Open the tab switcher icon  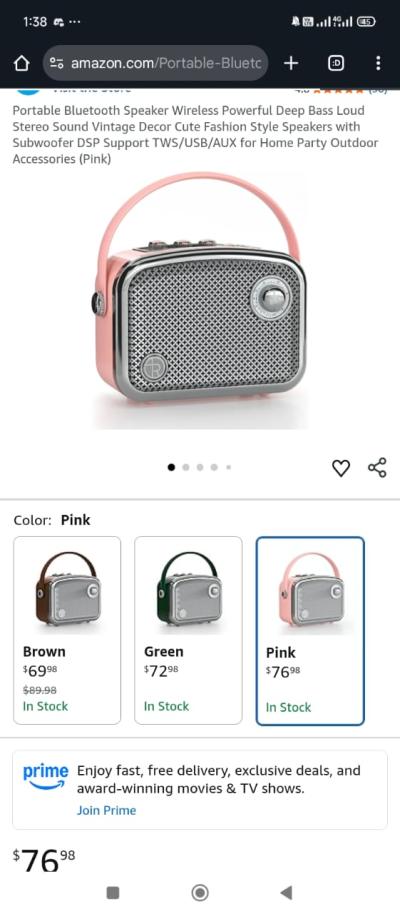click(335, 63)
